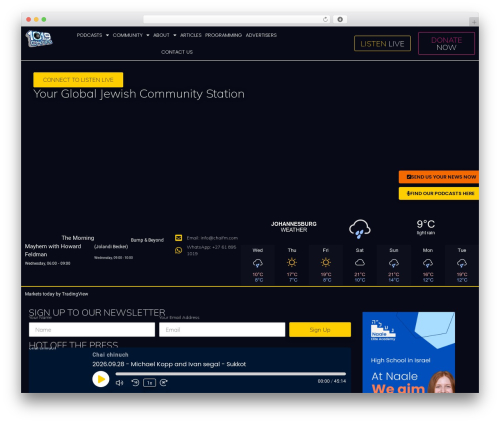Viewport: 500px width, 423px height.
Task: Click the large rain cloud weather icon
Action: [x=360, y=229]
